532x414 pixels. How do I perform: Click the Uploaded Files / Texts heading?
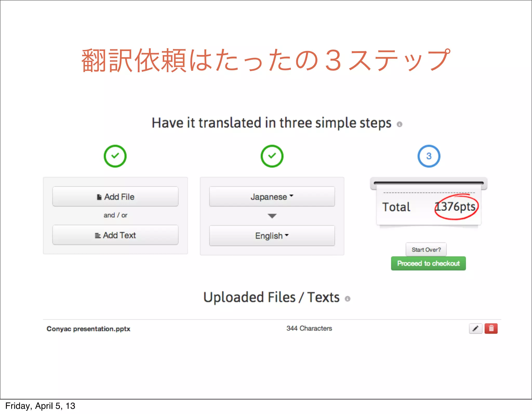tap(271, 297)
